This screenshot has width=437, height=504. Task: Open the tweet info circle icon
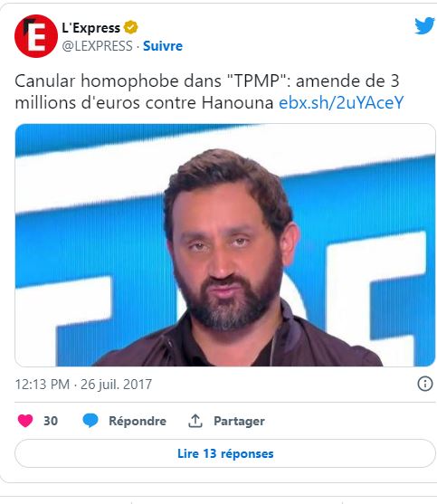[425, 384]
